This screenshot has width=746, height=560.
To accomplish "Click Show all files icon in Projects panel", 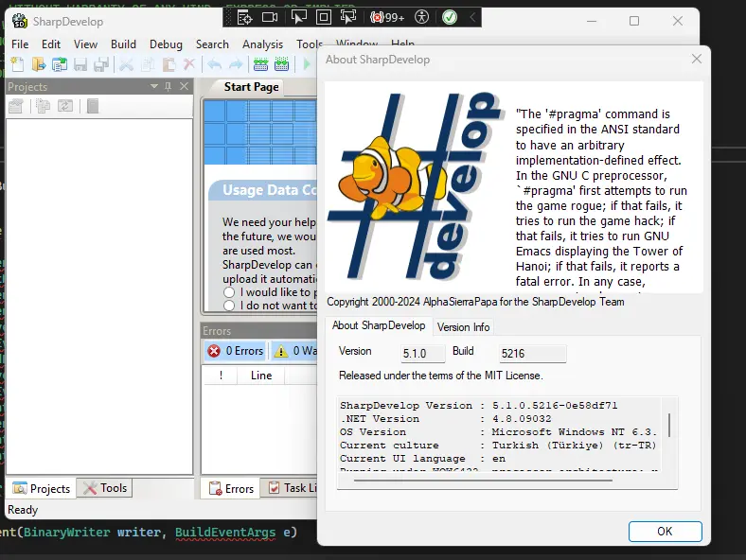I will point(44,106).
